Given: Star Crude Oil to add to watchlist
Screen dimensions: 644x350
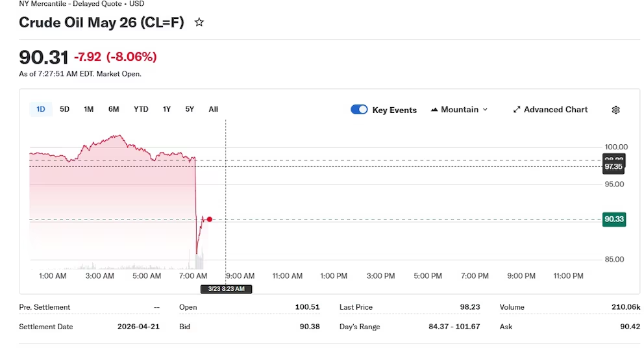Looking at the screenshot, I should (199, 23).
